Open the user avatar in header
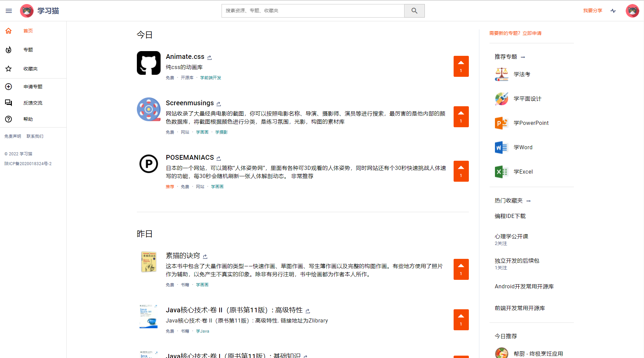 (632, 11)
